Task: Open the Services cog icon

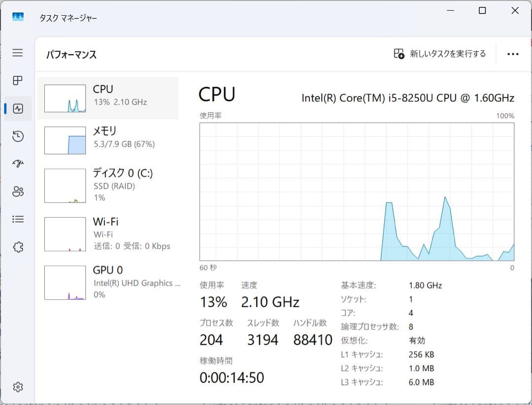Action: (x=18, y=247)
